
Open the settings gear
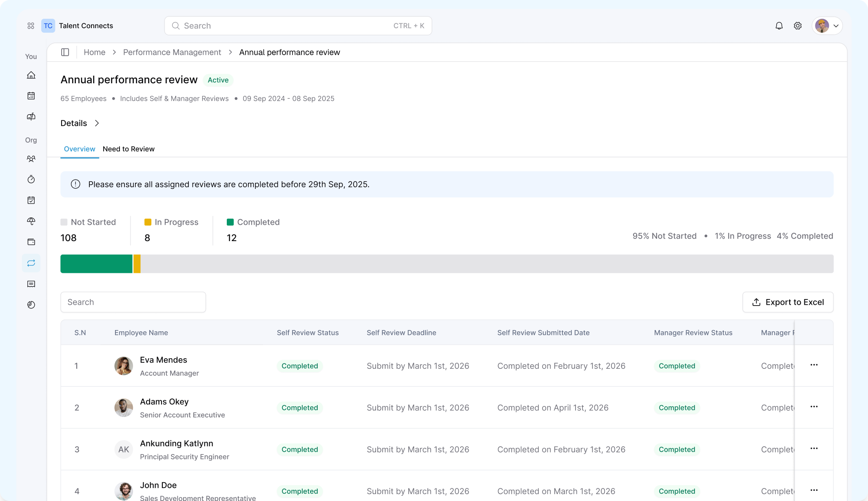click(798, 26)
